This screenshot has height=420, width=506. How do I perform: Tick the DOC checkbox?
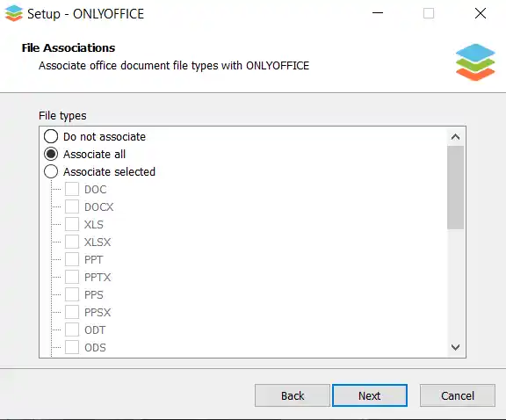click(72, 189)
